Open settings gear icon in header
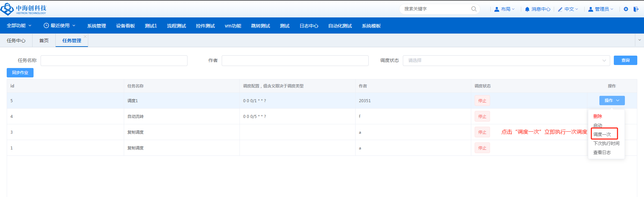Viewport: 644px width, 197px height. pyautogui.click(x=626, y=9)
